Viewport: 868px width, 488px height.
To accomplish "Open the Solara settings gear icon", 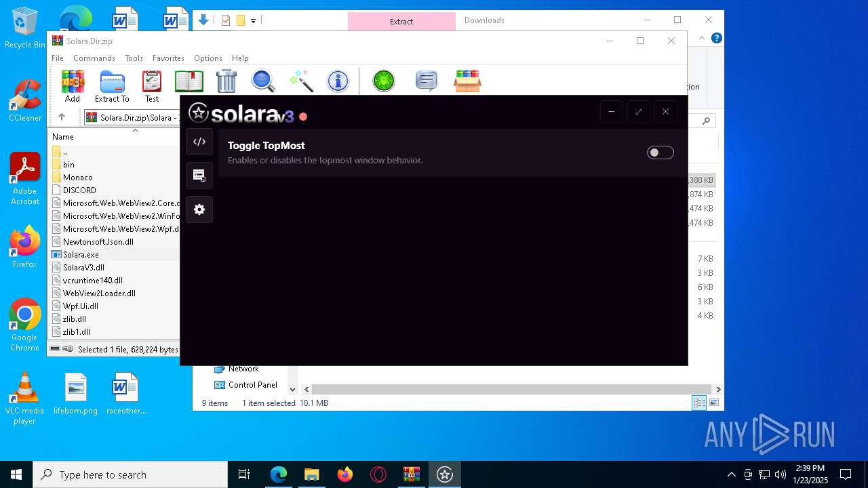I will pos(199,209).
